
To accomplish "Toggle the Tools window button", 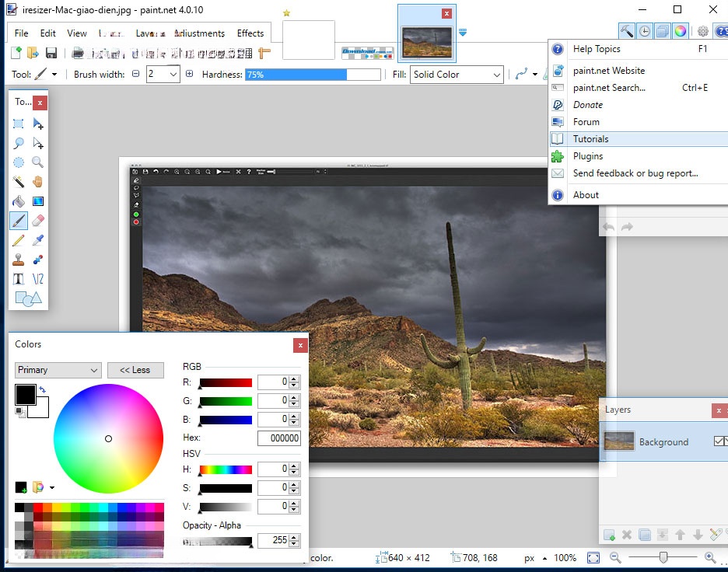I will pyautogui.click(x=627, y=31).
